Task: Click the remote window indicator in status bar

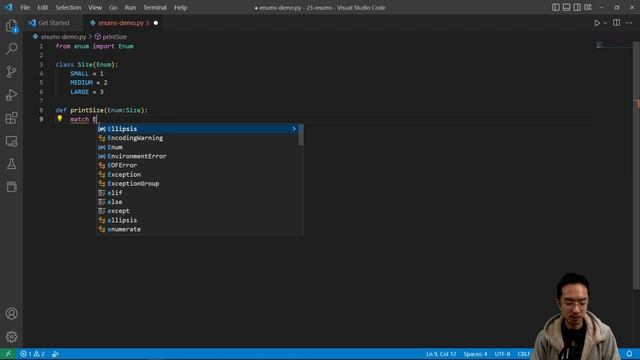Action: (x=8, y=354)
